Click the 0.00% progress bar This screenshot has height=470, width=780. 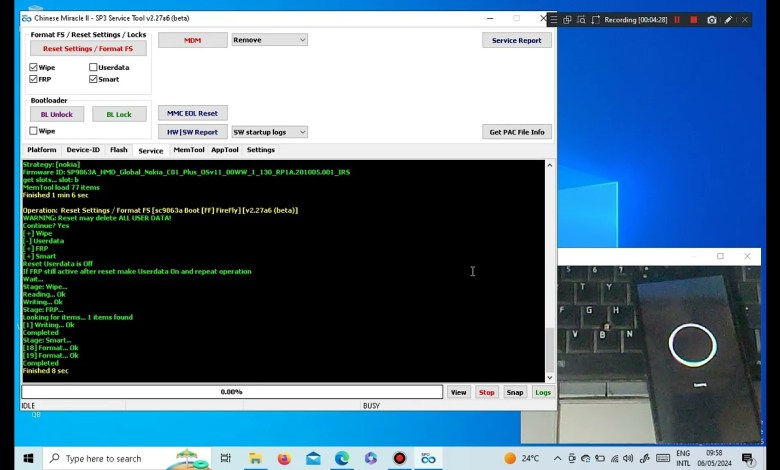[x=232, y=392]
